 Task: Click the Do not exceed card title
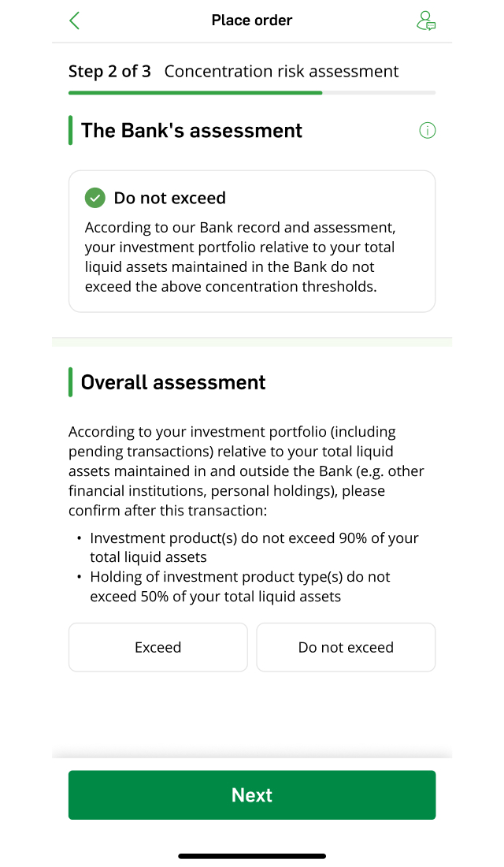coord(169,198)
